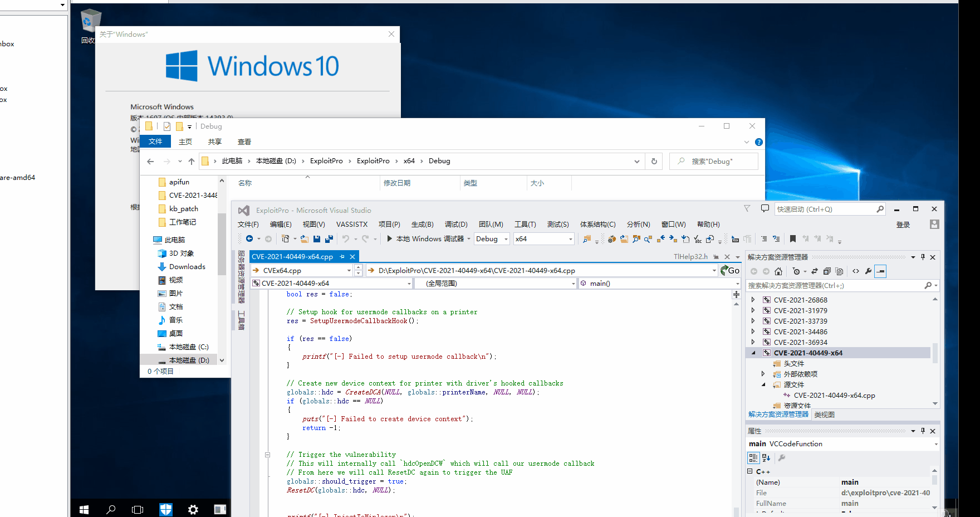The width and height of the screenshot is (980, 517).
Task: Toggle Alphabetical sort in Properties panel
Action: pyautogui.click(x=766, y=458)
